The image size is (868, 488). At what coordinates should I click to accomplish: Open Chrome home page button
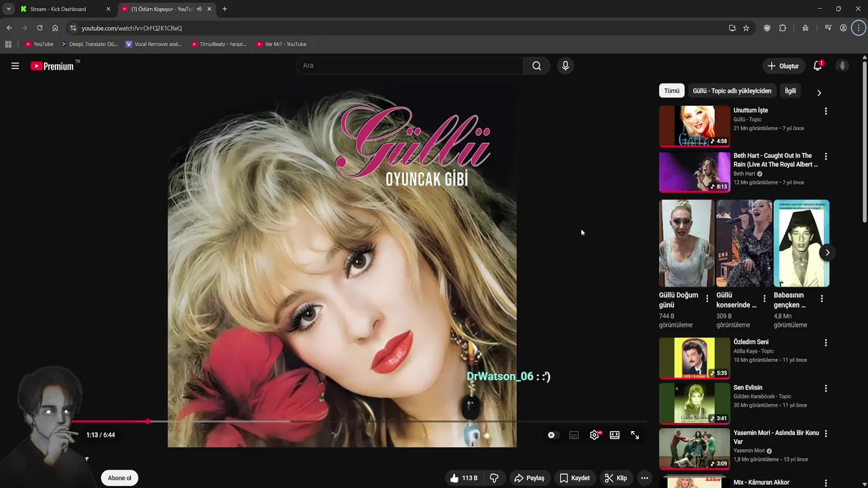(x=55, y=28)
